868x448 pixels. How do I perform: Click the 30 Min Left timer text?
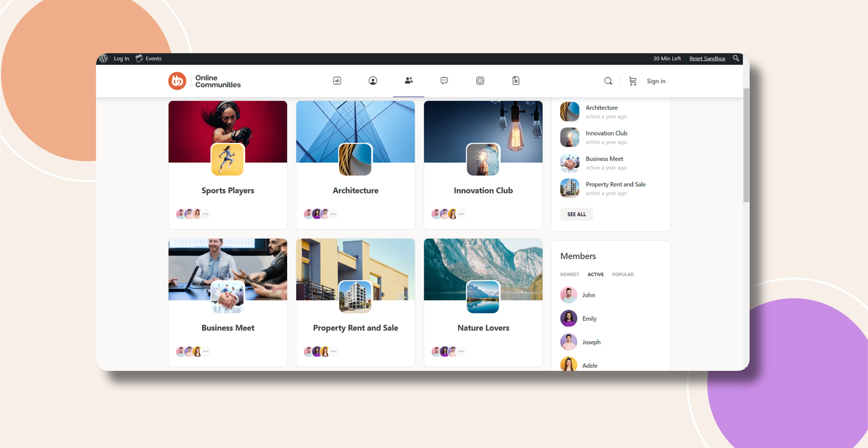(667, 59)
